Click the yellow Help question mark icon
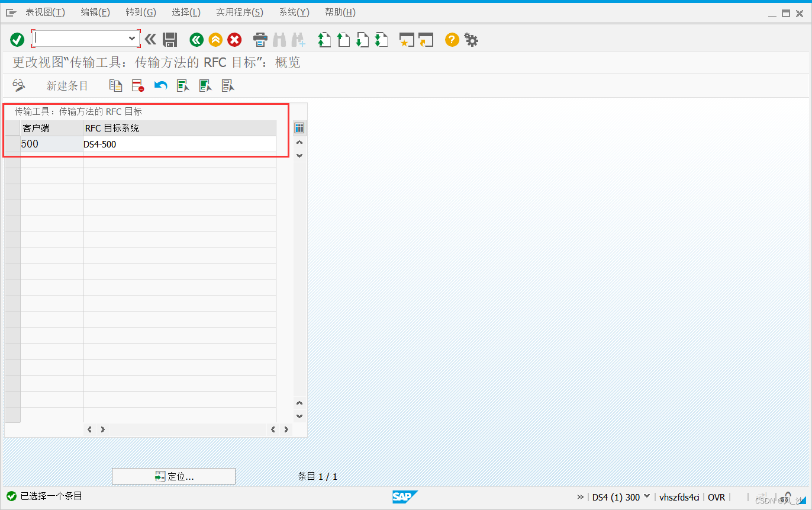812x510 pixels. pos(452,40)
